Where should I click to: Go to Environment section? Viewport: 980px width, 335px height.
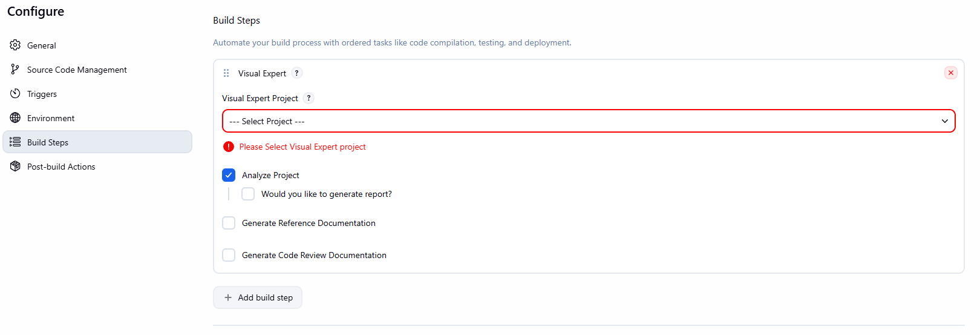coord(97,118)
